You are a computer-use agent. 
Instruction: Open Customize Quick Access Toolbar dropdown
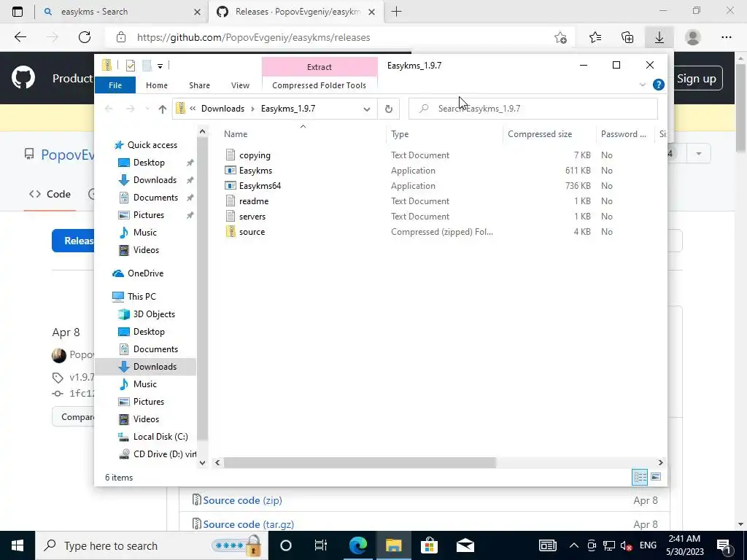(160, 66)
